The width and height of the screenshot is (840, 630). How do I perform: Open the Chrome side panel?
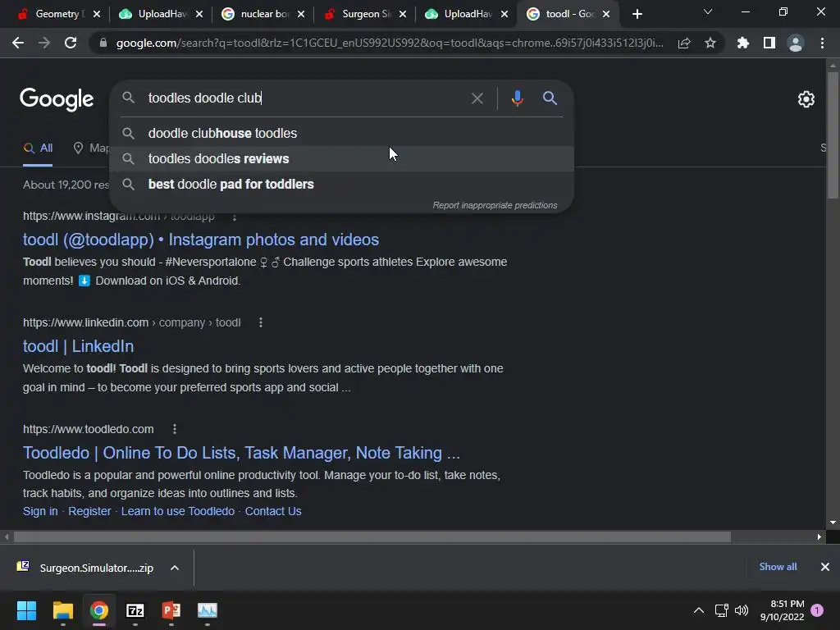pyautogui.click(x=769, y=43)
